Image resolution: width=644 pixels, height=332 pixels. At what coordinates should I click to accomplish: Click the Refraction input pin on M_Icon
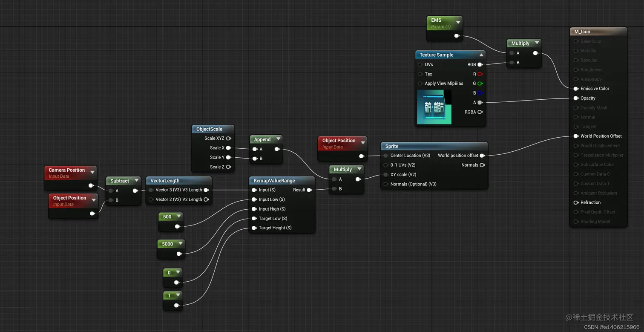coord(576,202)
